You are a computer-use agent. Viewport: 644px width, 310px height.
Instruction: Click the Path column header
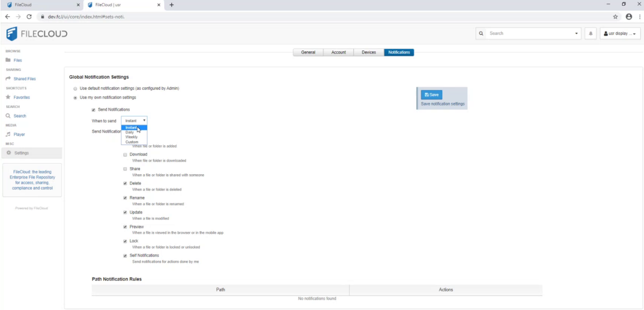coord(220,290)
